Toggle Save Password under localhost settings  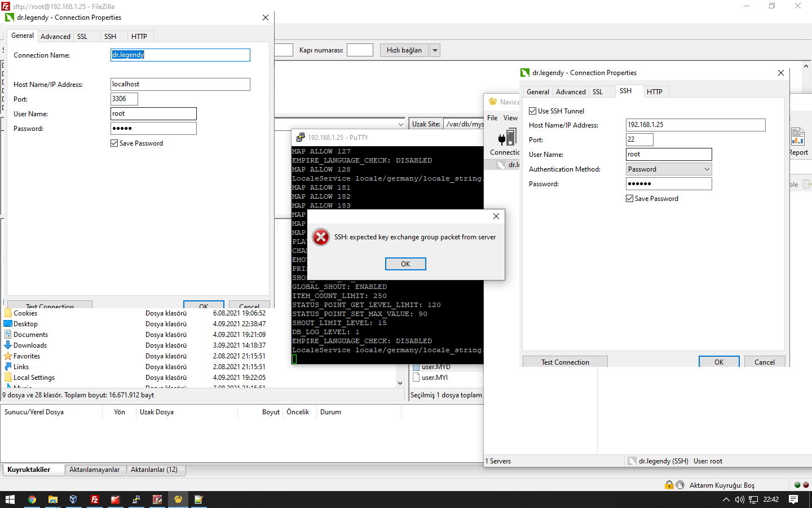pos(114,143)
